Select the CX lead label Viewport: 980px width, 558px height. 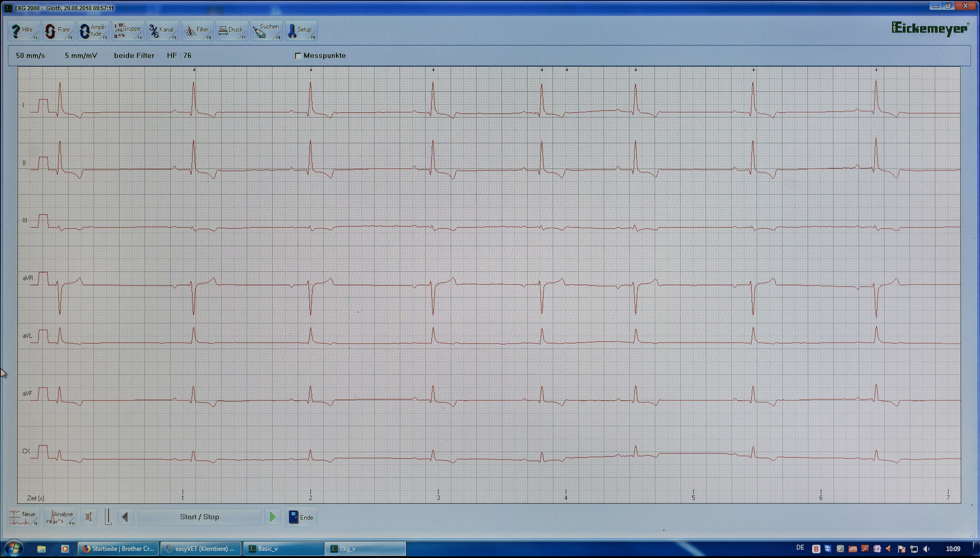point(26,451)
